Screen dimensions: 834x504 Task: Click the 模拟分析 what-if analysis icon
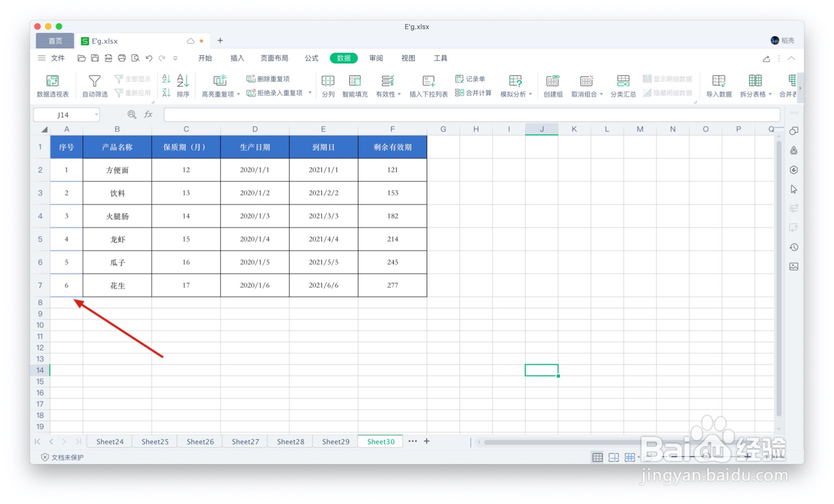tap(515, 81)
